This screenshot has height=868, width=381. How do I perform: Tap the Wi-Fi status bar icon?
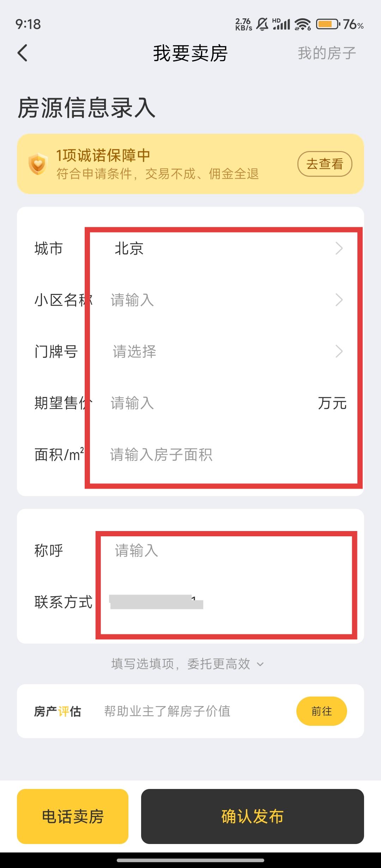coord(303,24)
